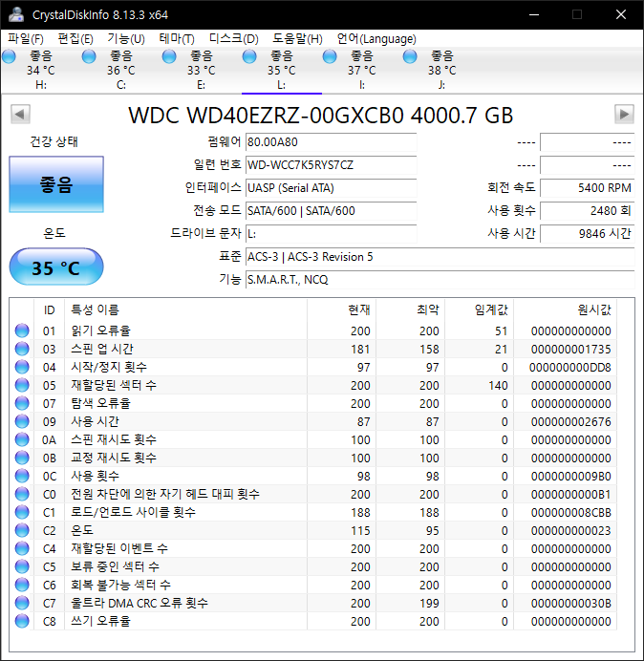Click the 임계값 column header
This screenshot has width=644, height=661.
pos(479,309)
